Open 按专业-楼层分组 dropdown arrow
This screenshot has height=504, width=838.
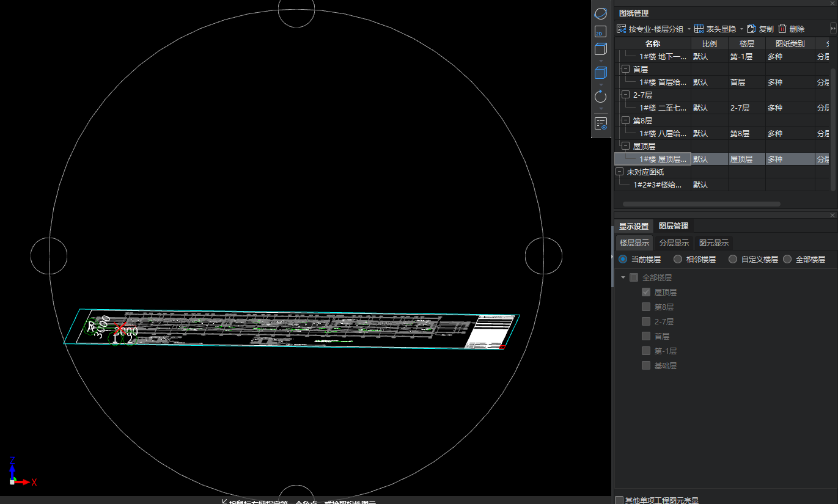(689, 29)
